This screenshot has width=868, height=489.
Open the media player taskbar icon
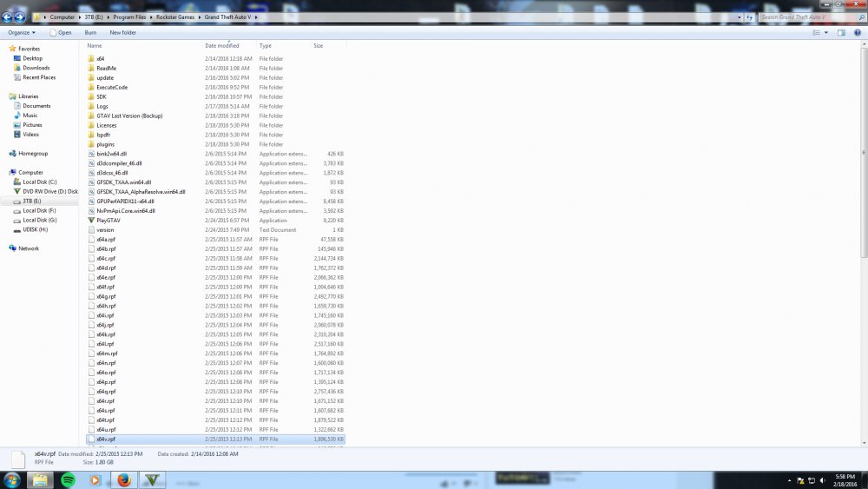pyautogui.click(x=95, y=479)
